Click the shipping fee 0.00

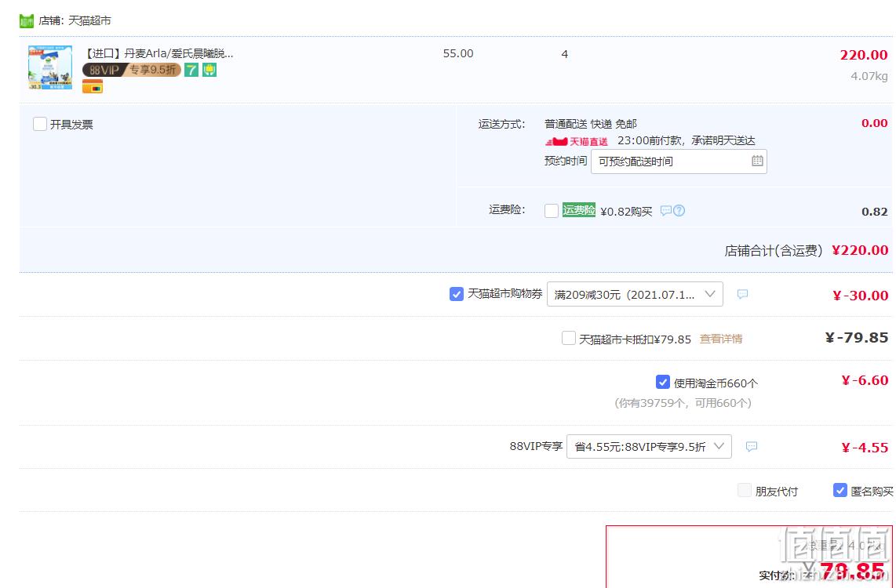pos(874,123)
